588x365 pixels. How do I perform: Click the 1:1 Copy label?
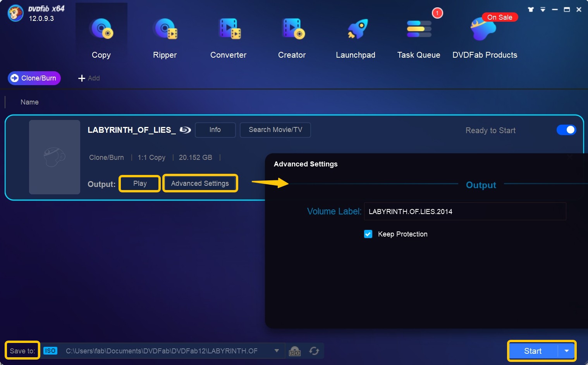point(151,158)
